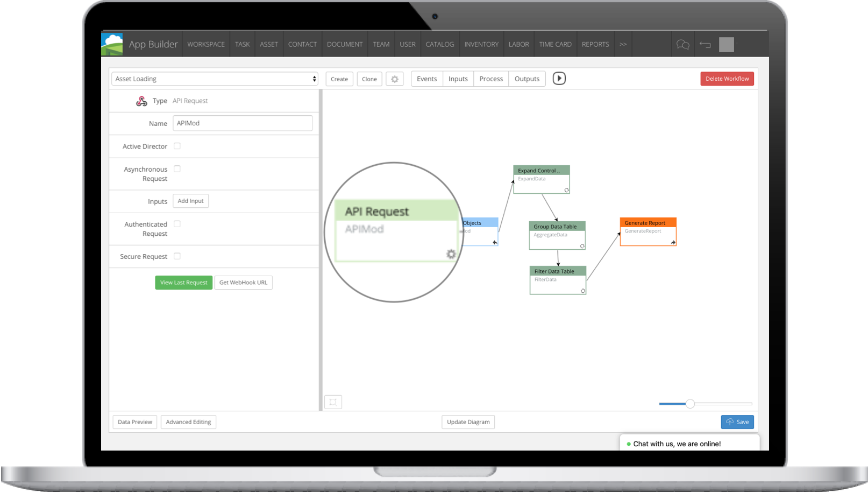Viewport: 868px width, 492px height.
Task: Open the chat bubbles icon in top bar
Action: pos(682,44)
